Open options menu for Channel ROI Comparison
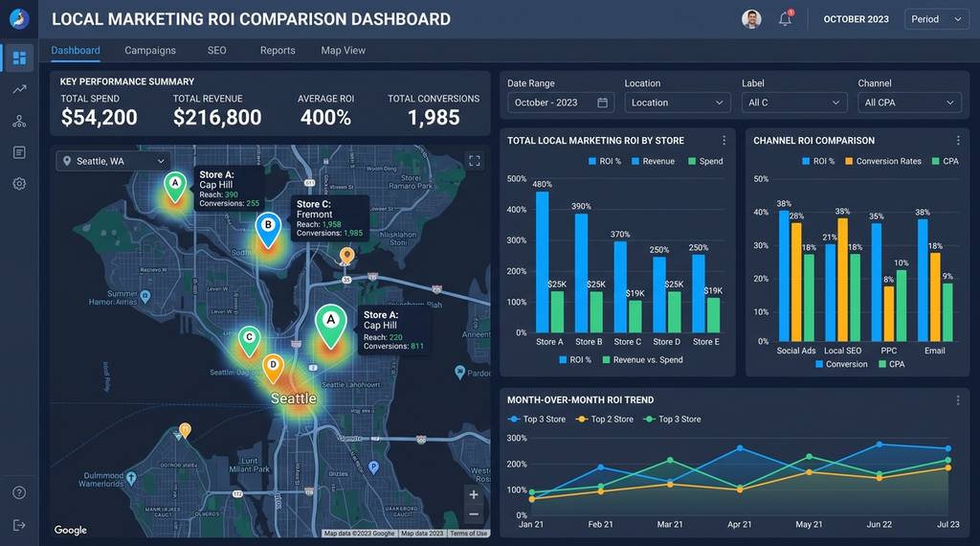 (957, 140)
